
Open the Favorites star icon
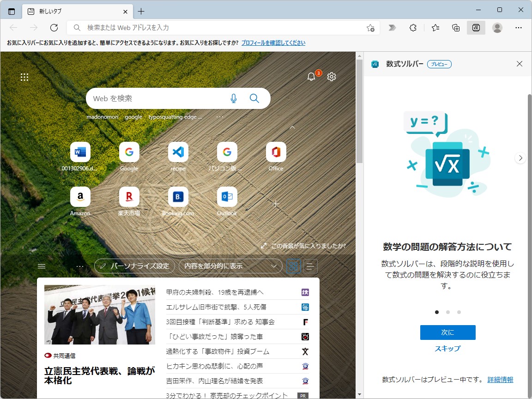(435, 28)
